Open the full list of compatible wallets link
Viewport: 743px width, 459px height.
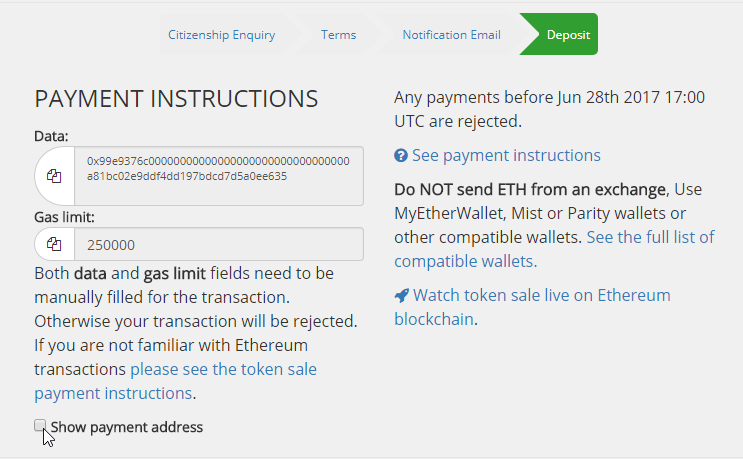click(x=554, y=249)
